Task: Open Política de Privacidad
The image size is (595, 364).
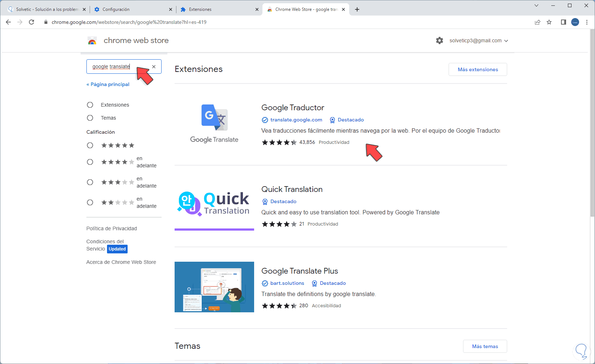Action: point(112,228)
